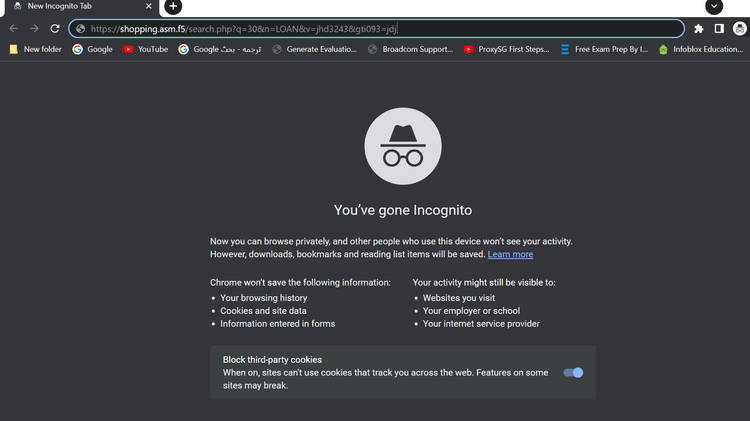Open the tab search dropdown arrow
This screenshot has height=421, width=750.
(714, 7)
